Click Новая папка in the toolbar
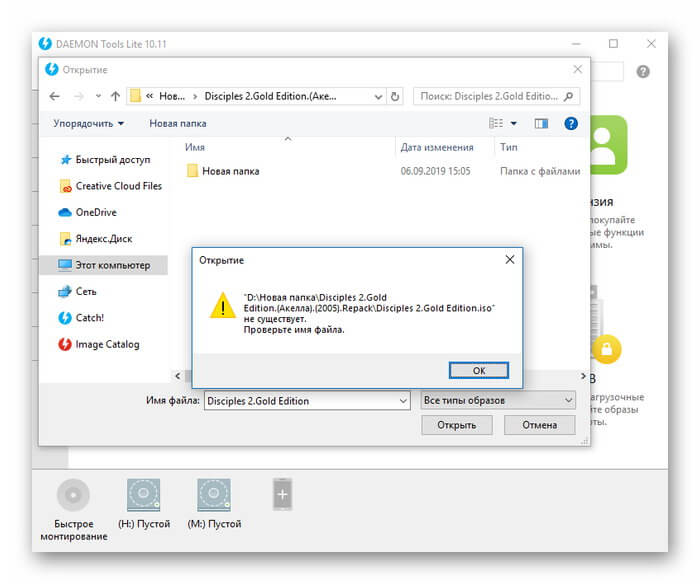The height and width of the screenshot is (584, 700). [178, 124]
